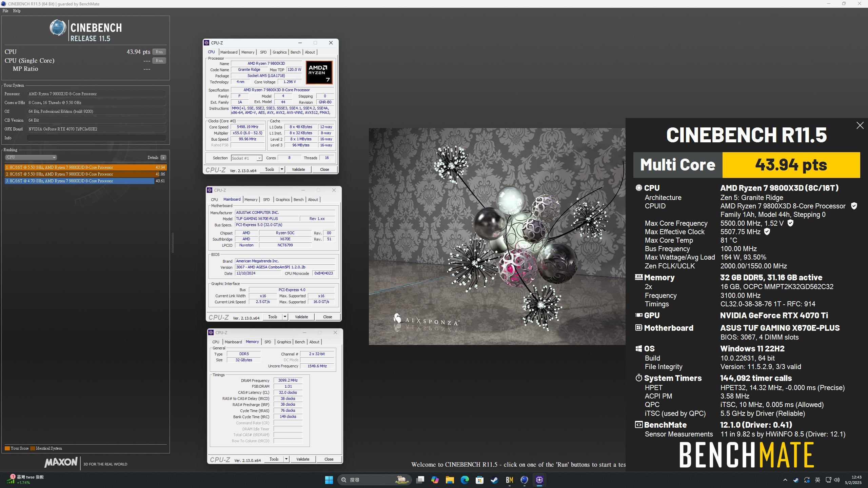
Task: Run the CPU Single Core benchmark
Action: pyautogui.click(x=159, y=61)
